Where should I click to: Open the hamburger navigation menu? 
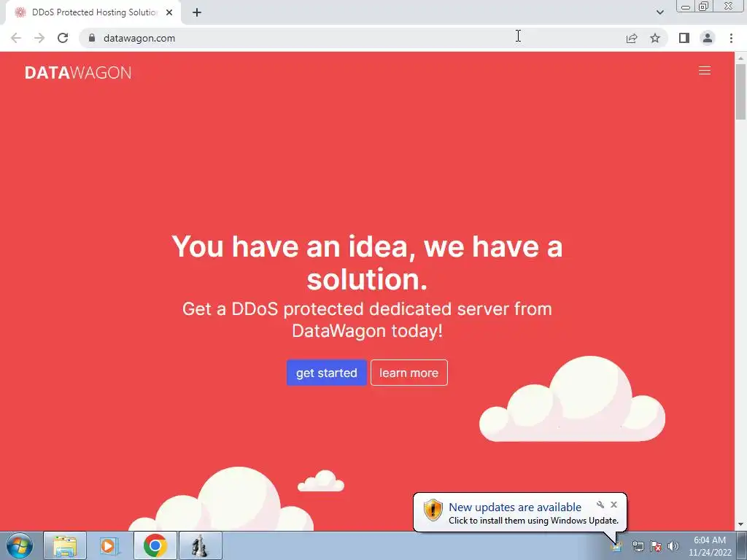[704, 71]
